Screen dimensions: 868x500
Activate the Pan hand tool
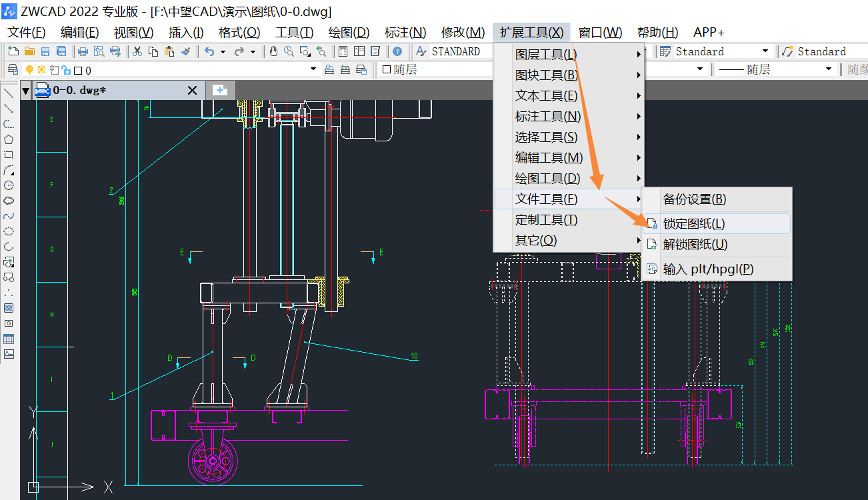pos(273,51)
